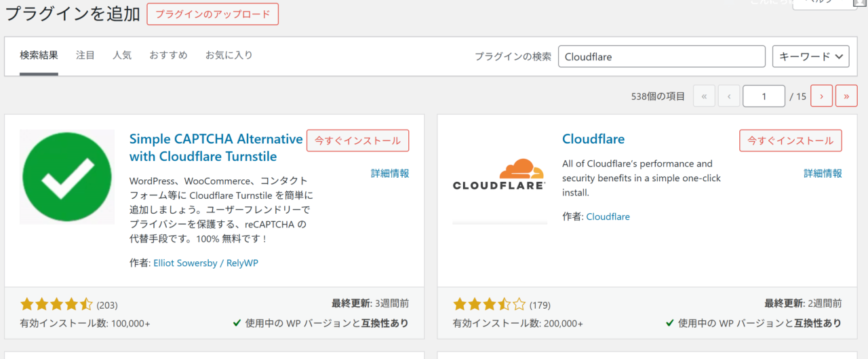Go to next page of results
Image resolution: width=868 pixels, height=359 pixels.
(x=821, y=96)
